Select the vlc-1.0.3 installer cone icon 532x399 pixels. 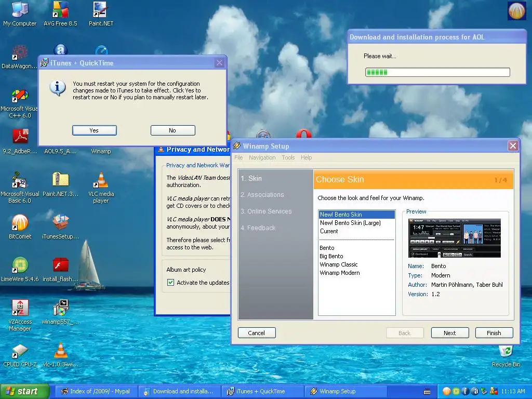60,355
